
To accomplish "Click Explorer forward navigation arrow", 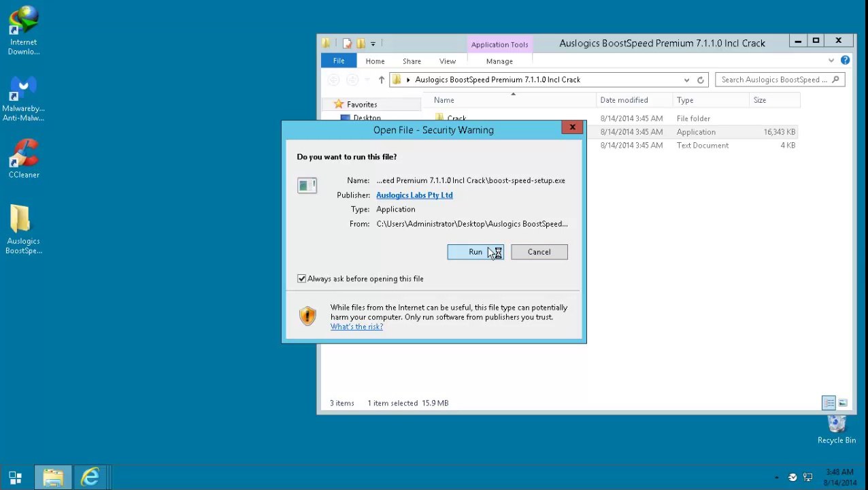I will pos(352,80).
